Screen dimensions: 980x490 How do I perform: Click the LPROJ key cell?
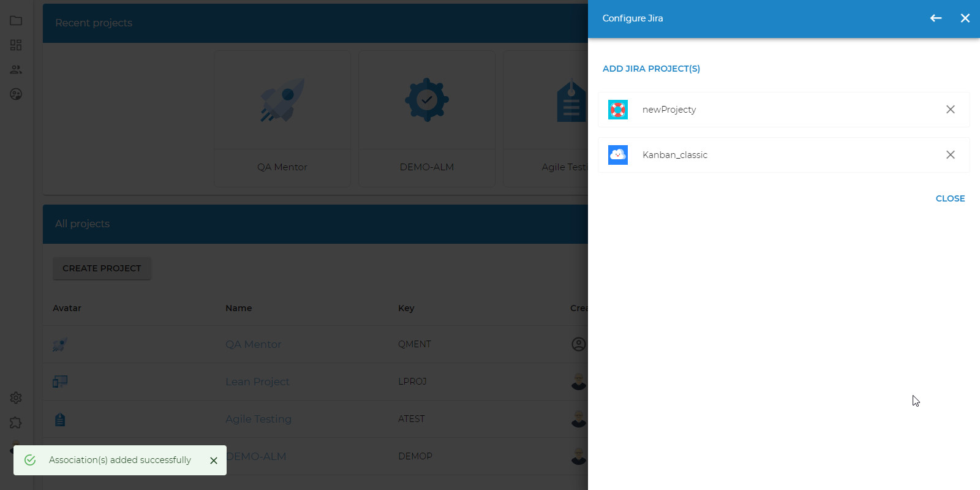point(412,382)
